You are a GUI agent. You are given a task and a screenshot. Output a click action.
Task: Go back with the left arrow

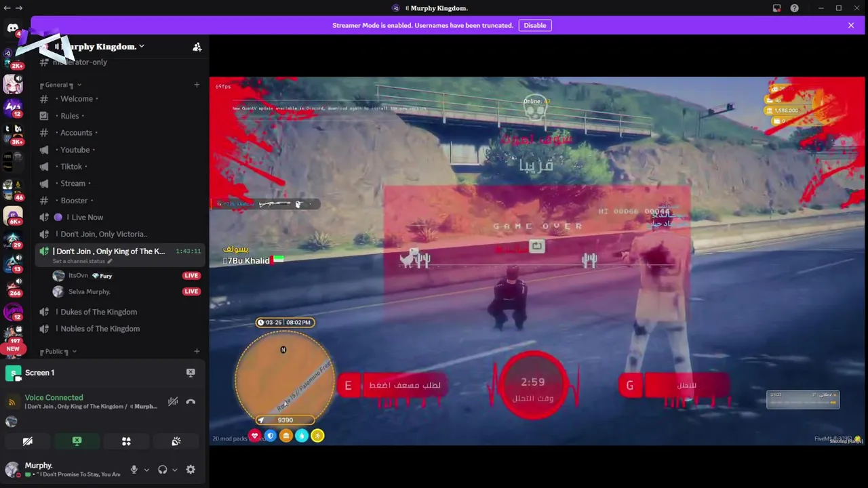pos(7,8)
